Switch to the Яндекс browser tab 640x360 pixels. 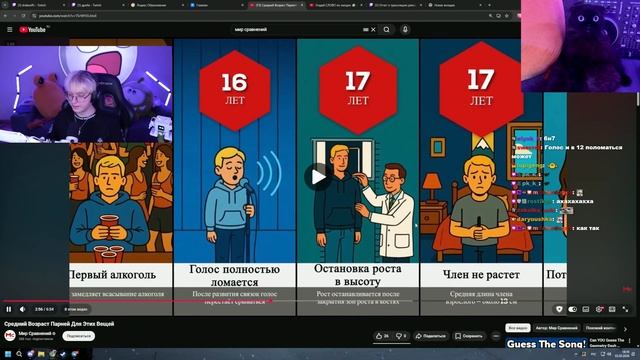coord(157,5)
